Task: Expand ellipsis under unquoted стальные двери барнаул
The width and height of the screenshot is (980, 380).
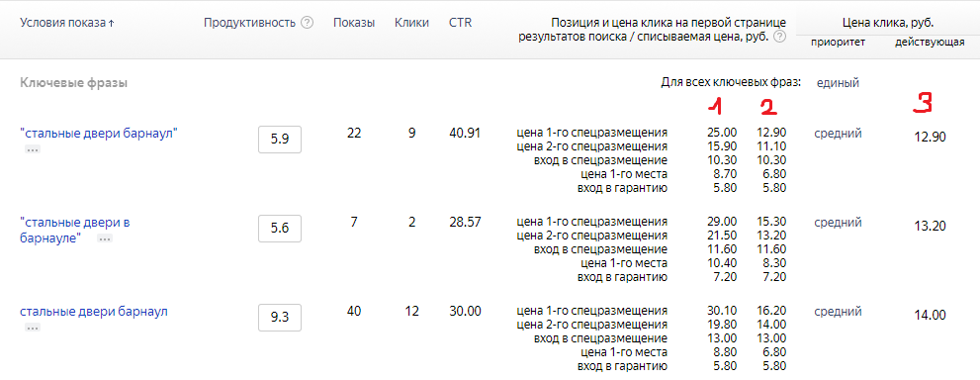Action: (33, 328)
